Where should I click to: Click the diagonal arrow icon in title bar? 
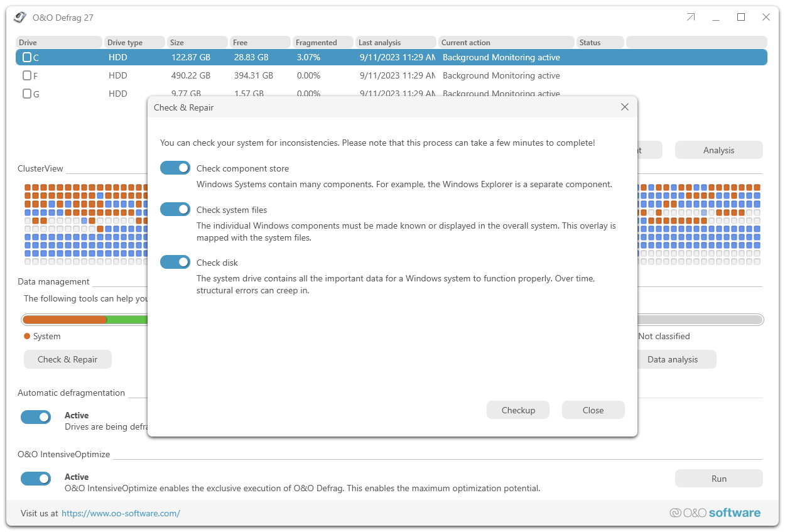(x=691, y=18)
